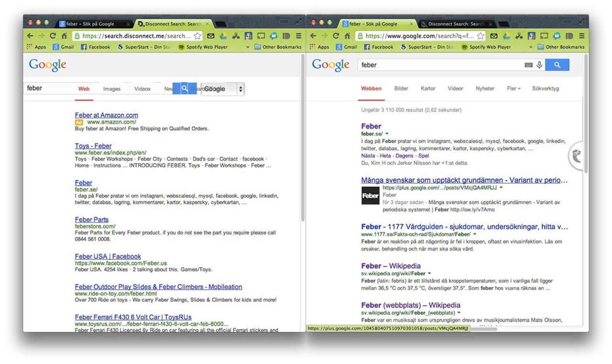Screen dimensions: 612x364
Task: Expand the Fler dropdown
Action: [x=514, y=88]
